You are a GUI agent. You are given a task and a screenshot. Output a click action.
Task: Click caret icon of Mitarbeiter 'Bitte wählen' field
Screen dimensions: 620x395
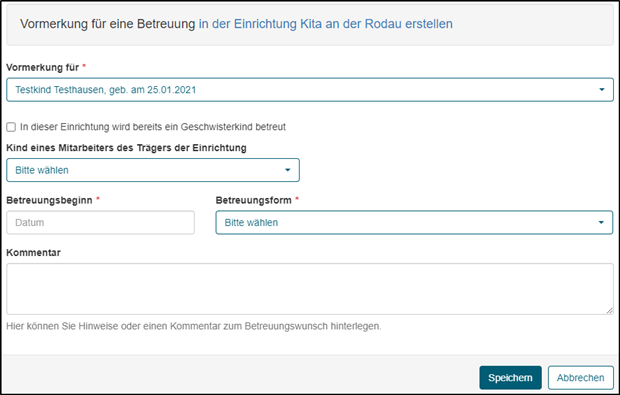(288, 170)
